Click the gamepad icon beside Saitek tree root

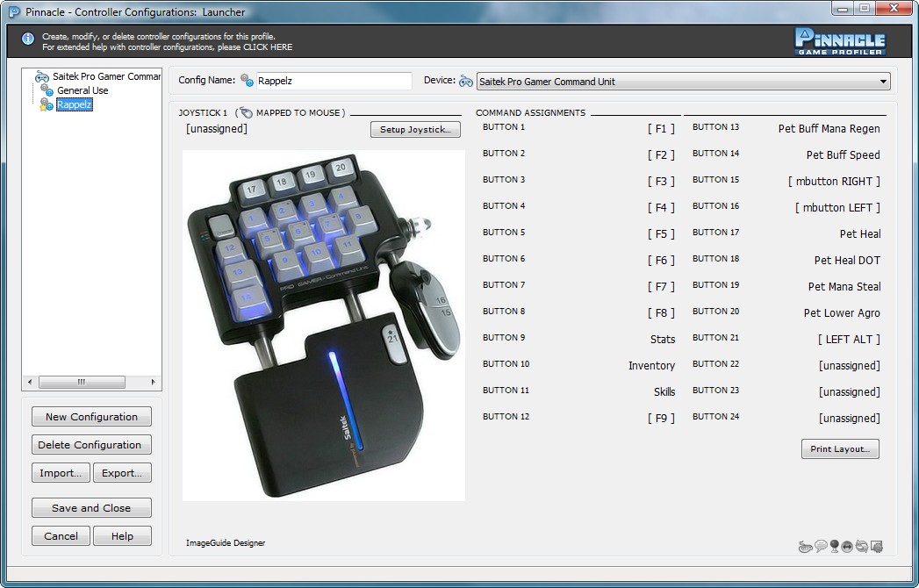[41, 76]
